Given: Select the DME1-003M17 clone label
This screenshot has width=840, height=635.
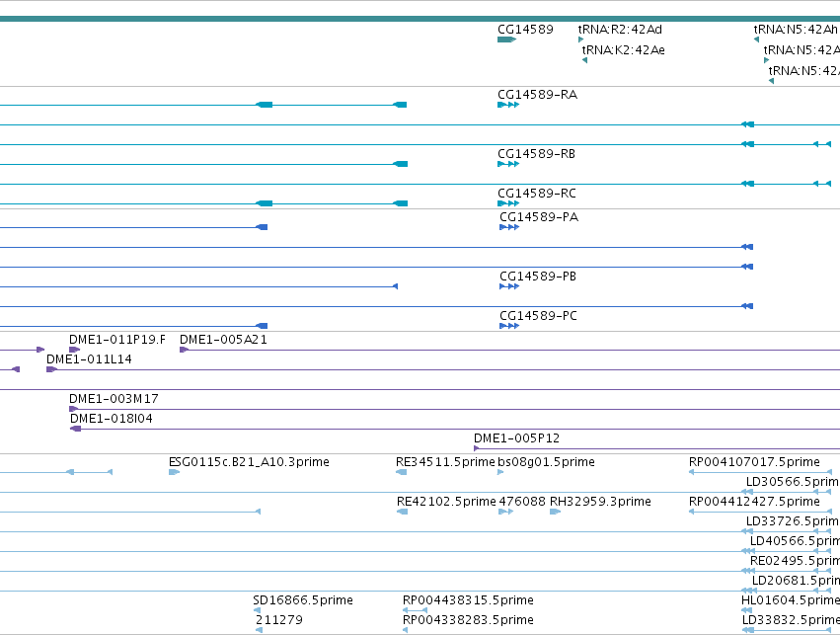Looking at the screenshot, I should pyautogui.click(x=114, y=399).
